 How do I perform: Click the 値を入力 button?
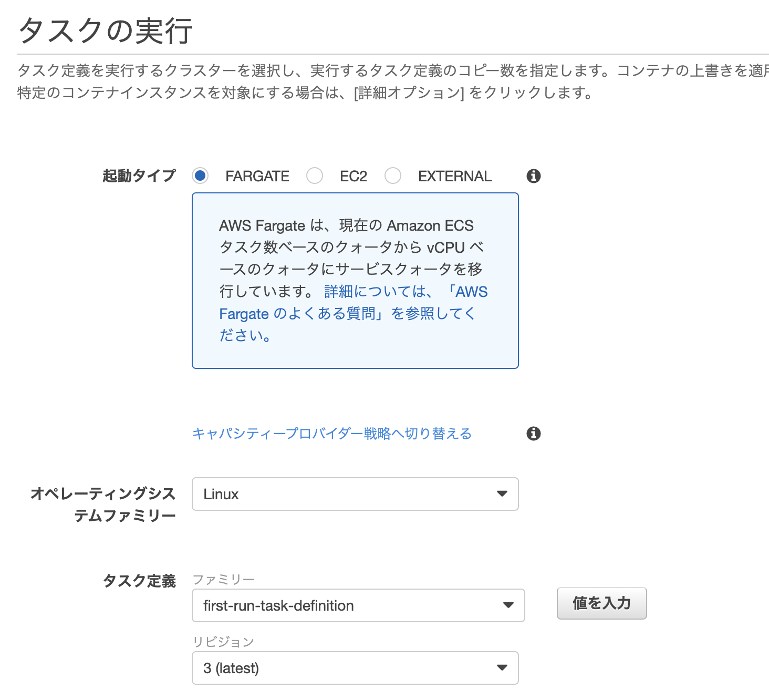pos(601,603)
